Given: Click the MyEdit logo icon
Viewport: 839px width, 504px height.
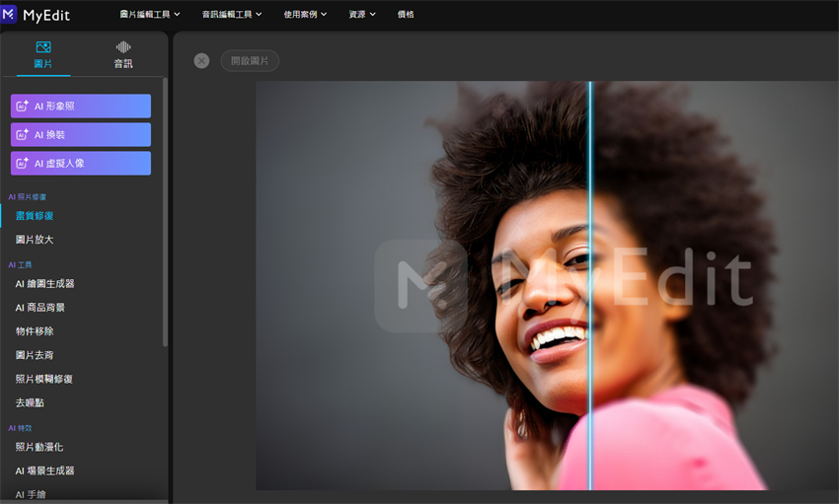Looking at the screenshot, I should point(10,14).
